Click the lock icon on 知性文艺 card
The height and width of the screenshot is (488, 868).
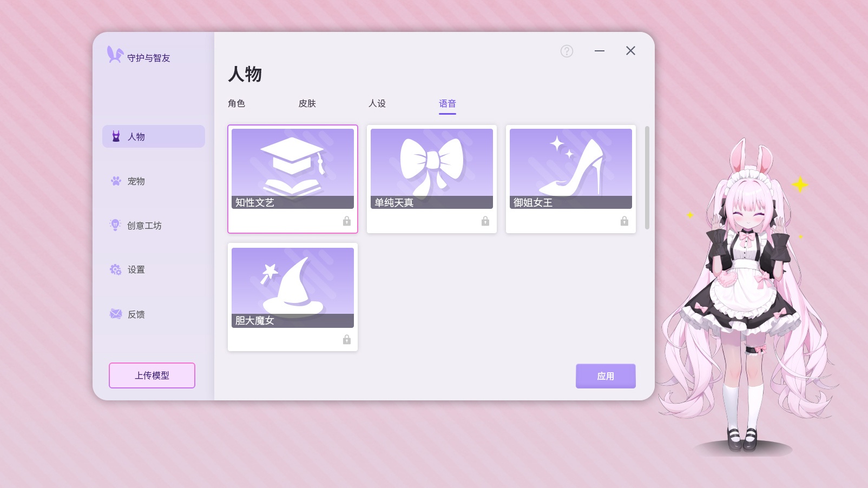(347, 221)
